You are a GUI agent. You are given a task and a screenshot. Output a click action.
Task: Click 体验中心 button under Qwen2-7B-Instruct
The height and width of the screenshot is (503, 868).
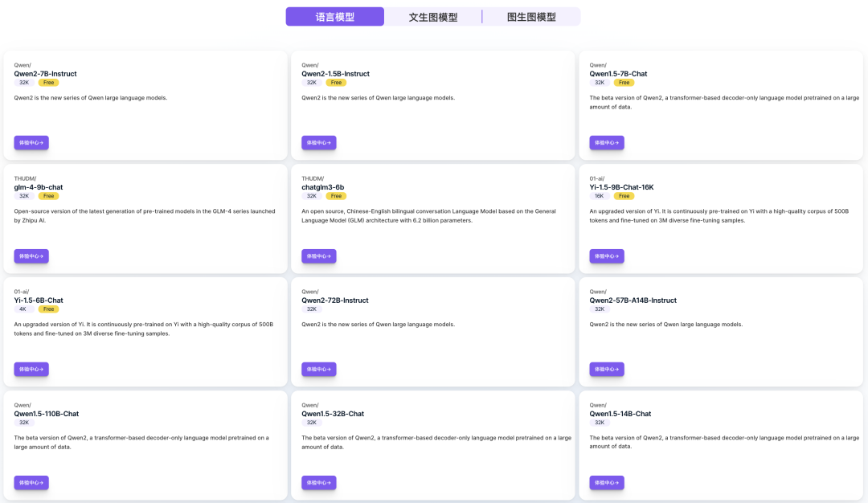coord(31,143)
